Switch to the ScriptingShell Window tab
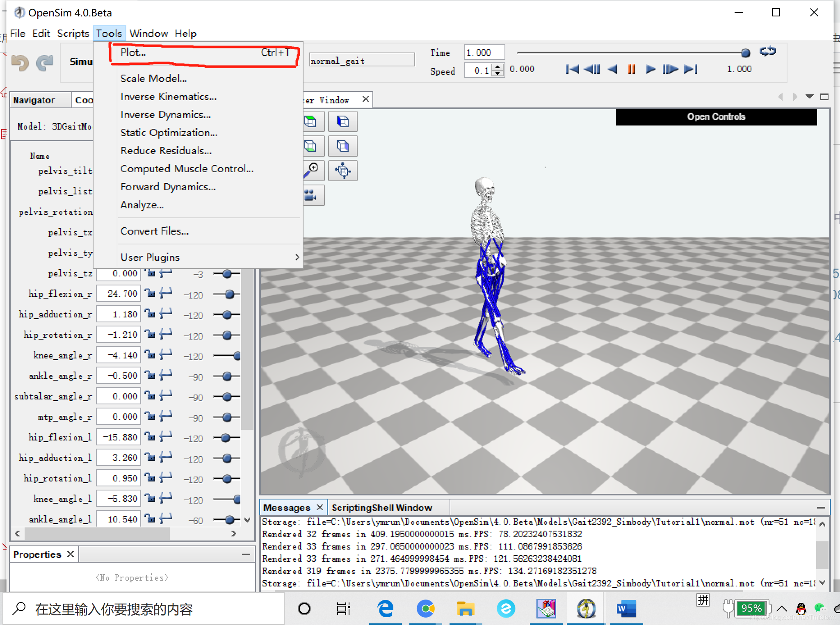 point(381,507)
